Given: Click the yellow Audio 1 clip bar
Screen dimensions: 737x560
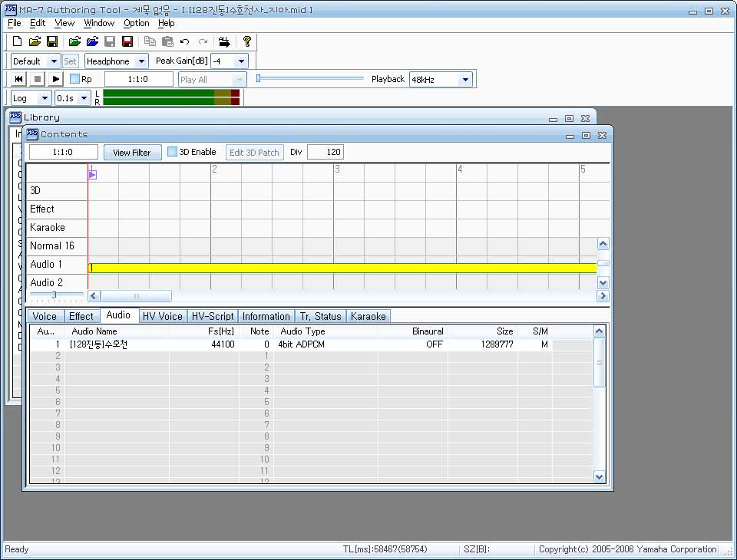Looking at the screenshot, I should click(342, 268).
